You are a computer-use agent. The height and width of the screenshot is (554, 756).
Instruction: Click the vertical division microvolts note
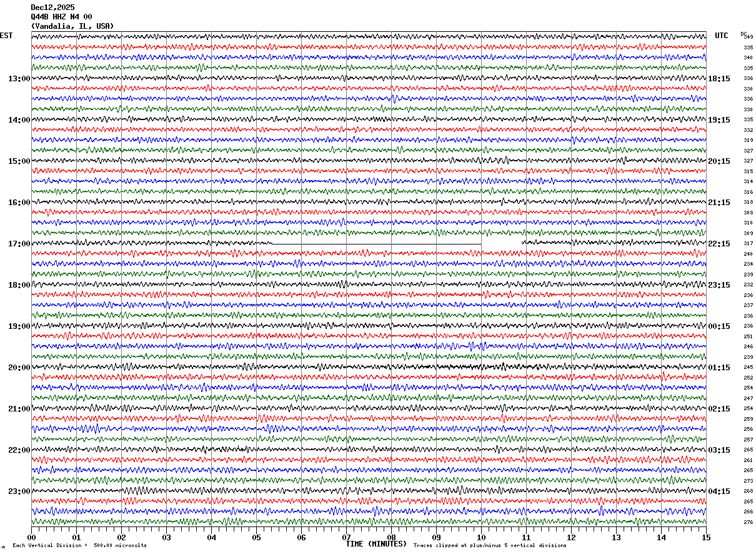point(79,545)
